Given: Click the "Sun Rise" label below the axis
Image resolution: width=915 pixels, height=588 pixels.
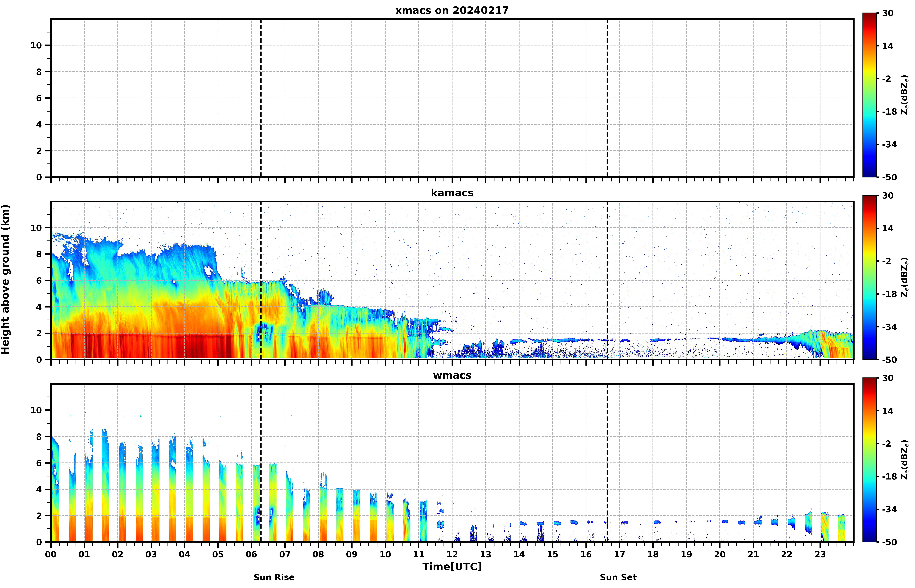Looking at the screenshot, I should click(x=274, y=577).
